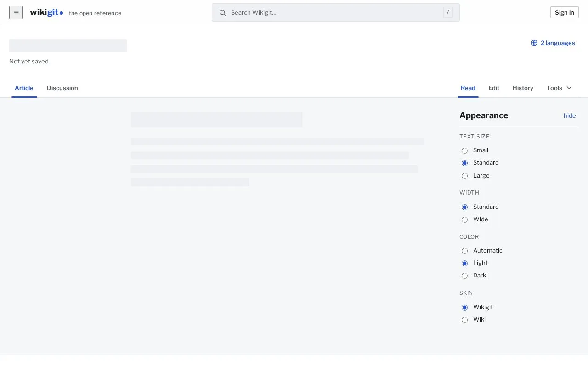The width and height of the screenshot is (588, 368).
Task: Open the hamburger main menu
Action: tap(16, 12)
